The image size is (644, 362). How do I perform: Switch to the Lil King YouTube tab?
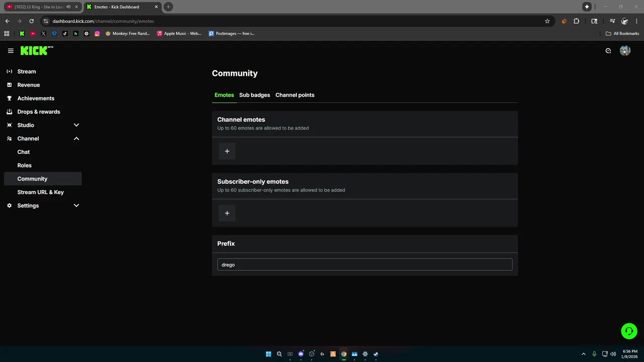[39, 7]
